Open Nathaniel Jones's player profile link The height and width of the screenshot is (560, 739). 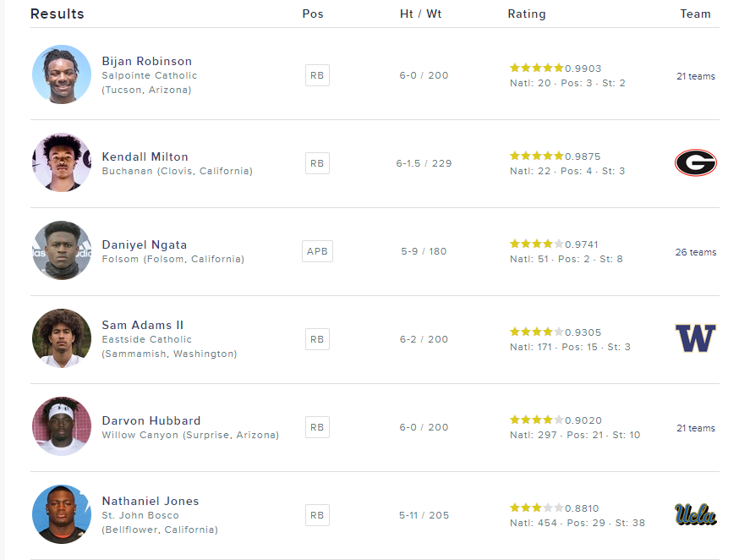(150, 501)
